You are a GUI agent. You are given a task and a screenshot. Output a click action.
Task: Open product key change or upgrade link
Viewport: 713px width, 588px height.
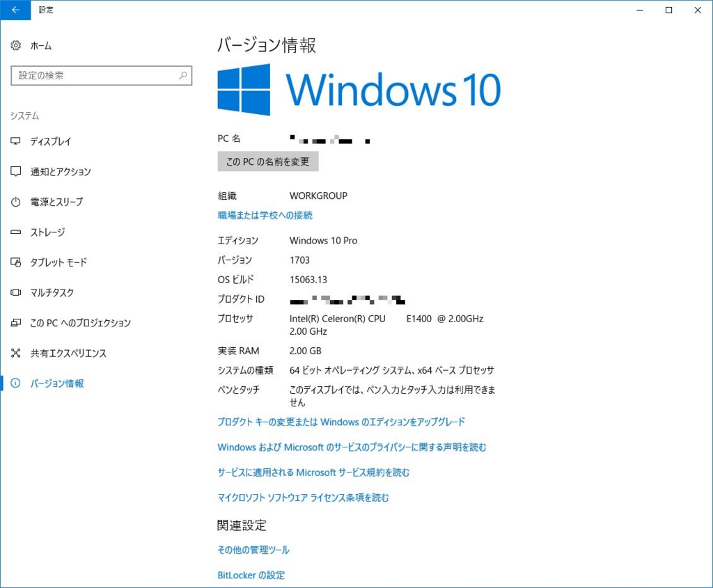tap(341, 422)
